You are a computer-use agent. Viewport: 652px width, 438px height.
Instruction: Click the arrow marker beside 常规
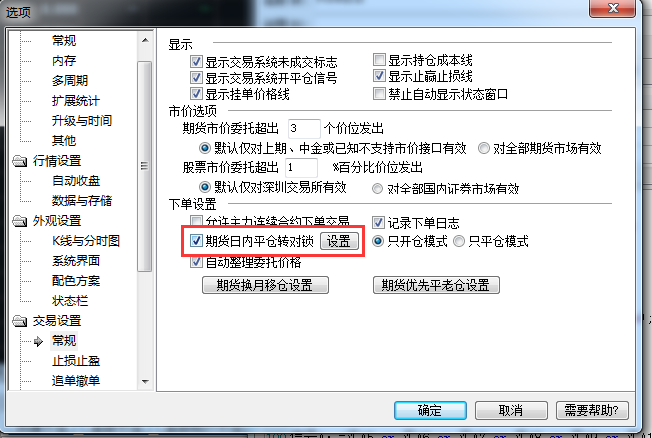click(38, 341)
